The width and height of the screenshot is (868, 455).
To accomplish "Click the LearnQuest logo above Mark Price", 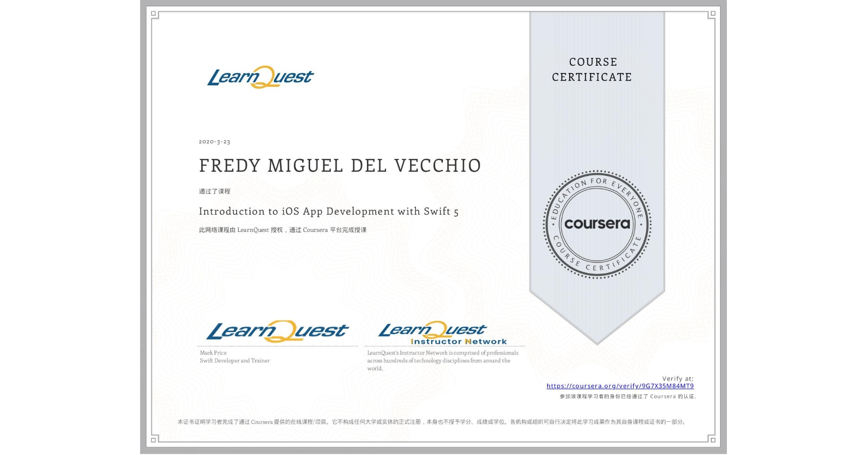I will pos(277,331).
